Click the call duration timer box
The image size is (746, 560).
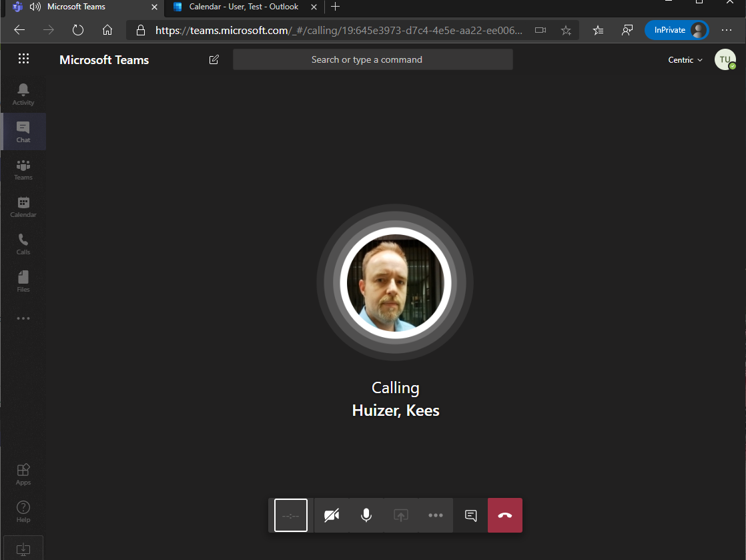[x=291, y=515]
